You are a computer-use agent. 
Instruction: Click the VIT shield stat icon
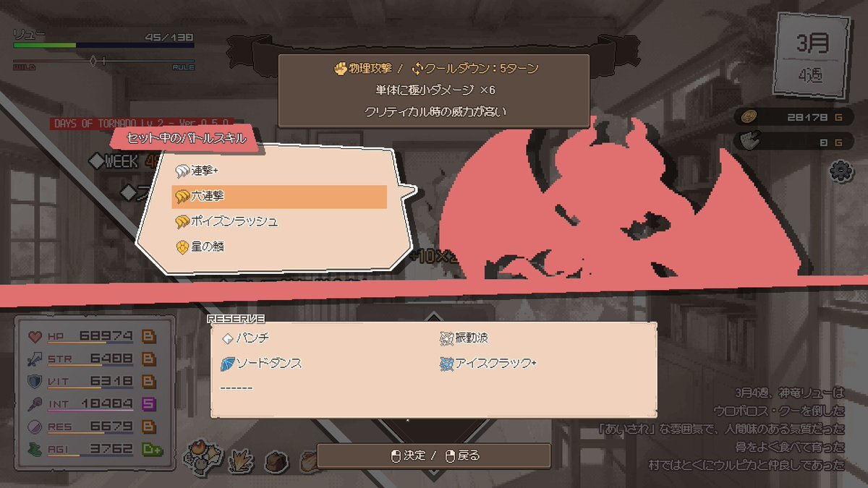(34, 381)
